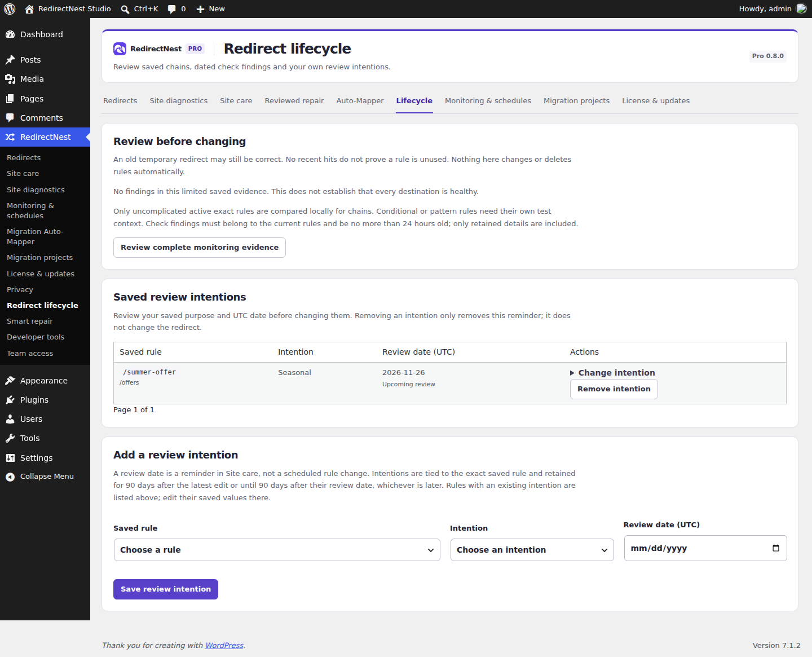Click the Plugins plug icon

point(10,400)
